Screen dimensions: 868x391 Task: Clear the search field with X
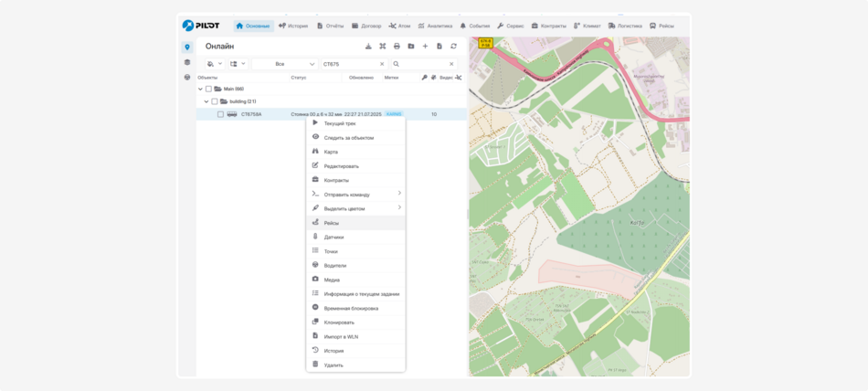pyautogui.click(x=451, y=64)
